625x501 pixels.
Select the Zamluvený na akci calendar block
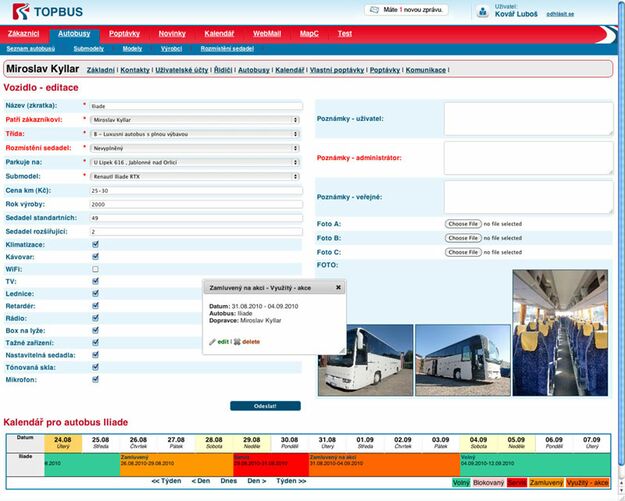[x=385, y=465]
